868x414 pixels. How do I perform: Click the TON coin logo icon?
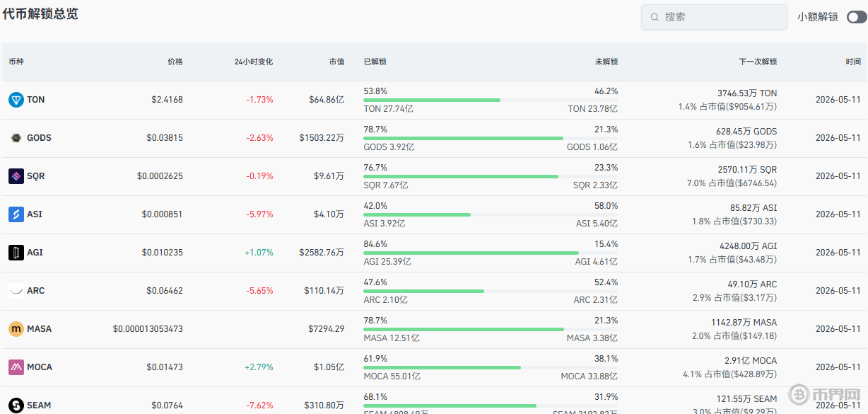[16, 100]
